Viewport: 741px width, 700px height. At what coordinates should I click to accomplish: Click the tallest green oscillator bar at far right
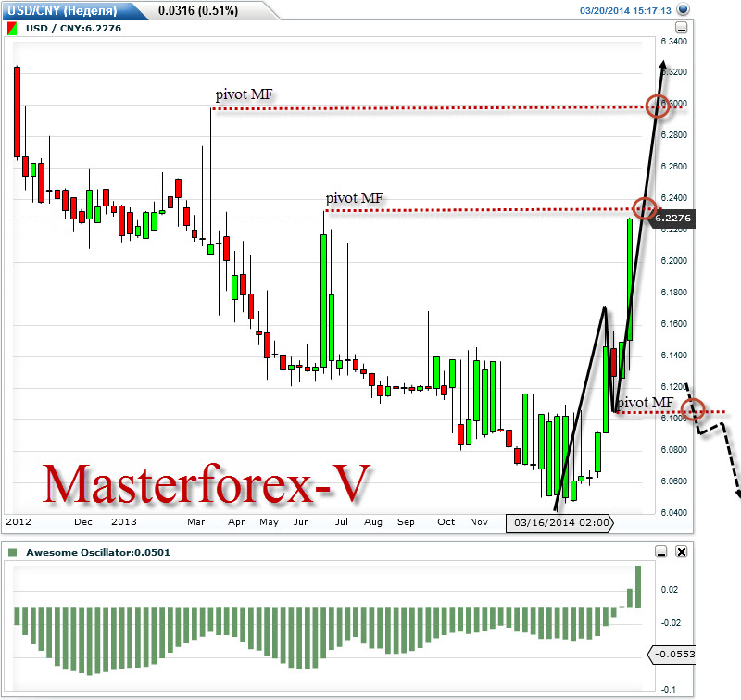point(638,587)
